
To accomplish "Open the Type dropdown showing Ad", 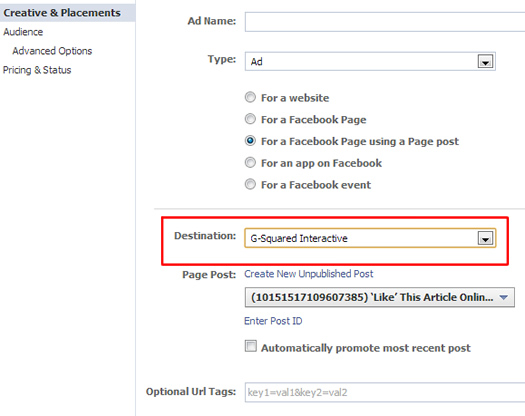I will point(370,62).
